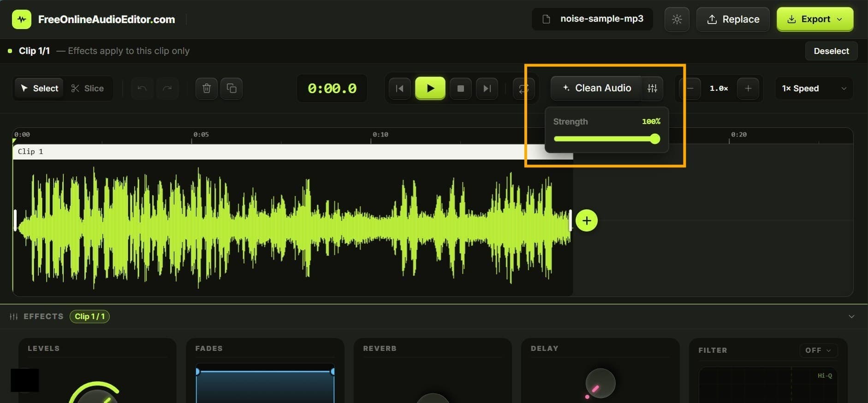This screenshot has width=868, height=403.
Task: Skip to start with previous-track icon
Action: tap(400, 88)
